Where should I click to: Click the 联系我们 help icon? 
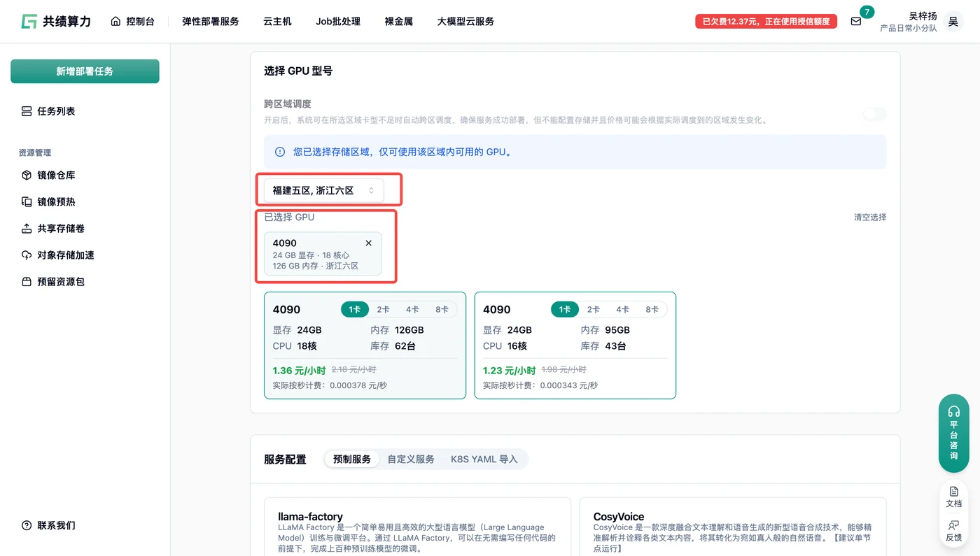[x=27, y=525]
